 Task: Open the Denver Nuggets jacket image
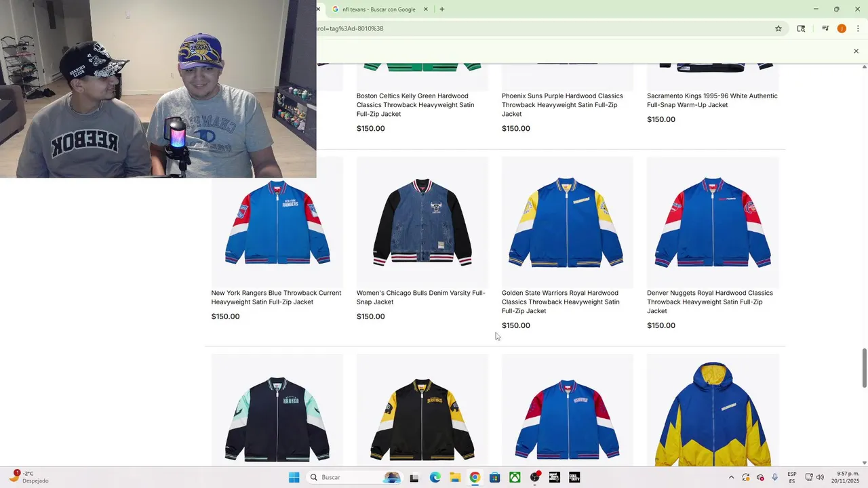point(713,222)
